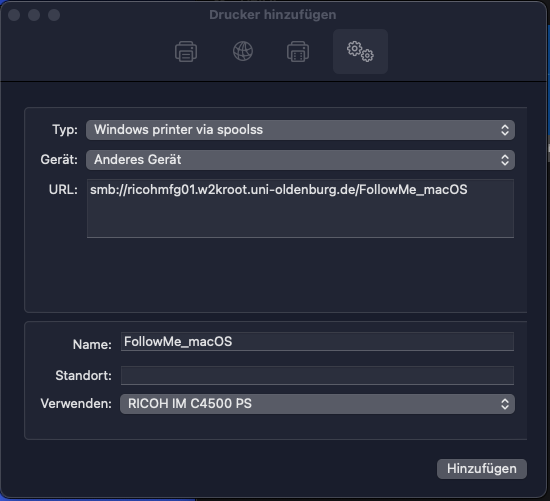Click the empty Standort field
This screenshot has height=501, width=550.
point(317,375)
